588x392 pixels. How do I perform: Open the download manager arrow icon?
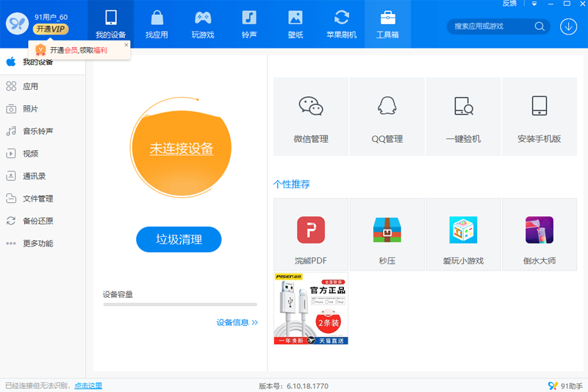pyautogui.click(x=568, y=26)
